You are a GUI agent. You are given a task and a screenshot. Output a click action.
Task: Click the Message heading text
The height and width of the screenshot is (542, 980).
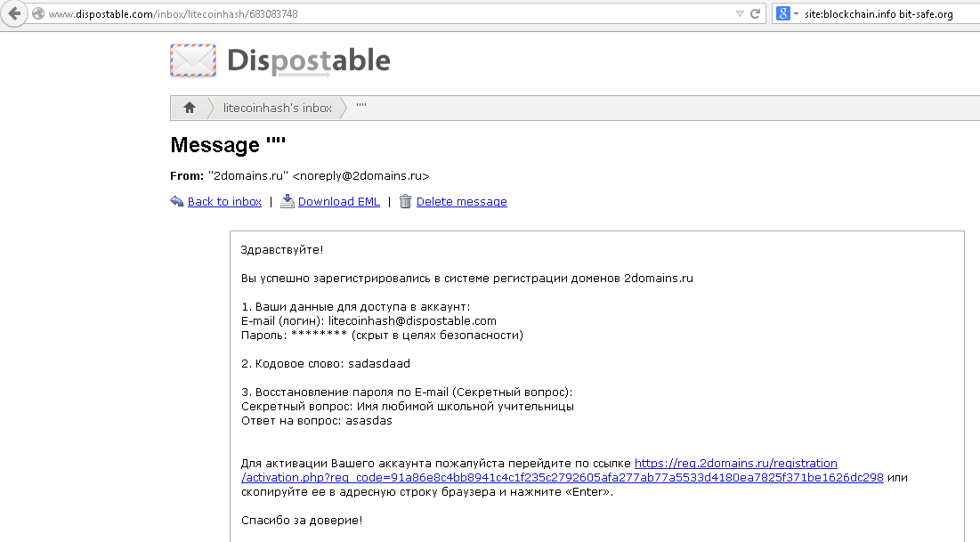tap(228, 145)
